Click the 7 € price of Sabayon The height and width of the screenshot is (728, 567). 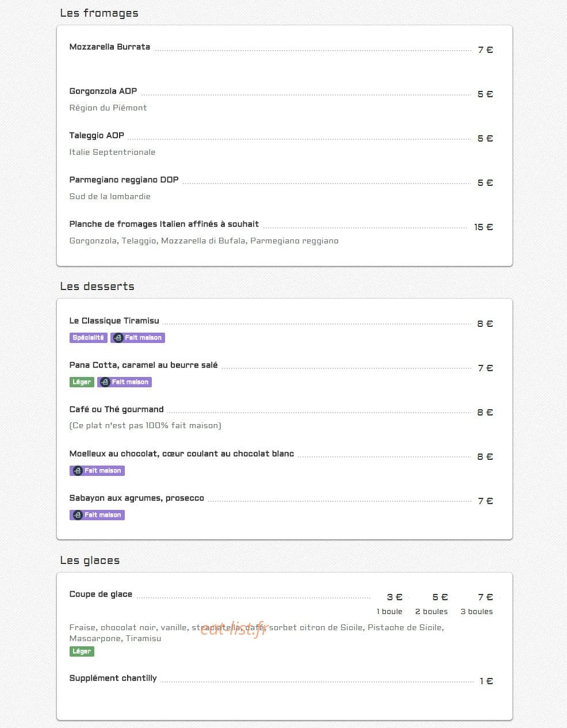pyautogui.click(x=485, y=501)
